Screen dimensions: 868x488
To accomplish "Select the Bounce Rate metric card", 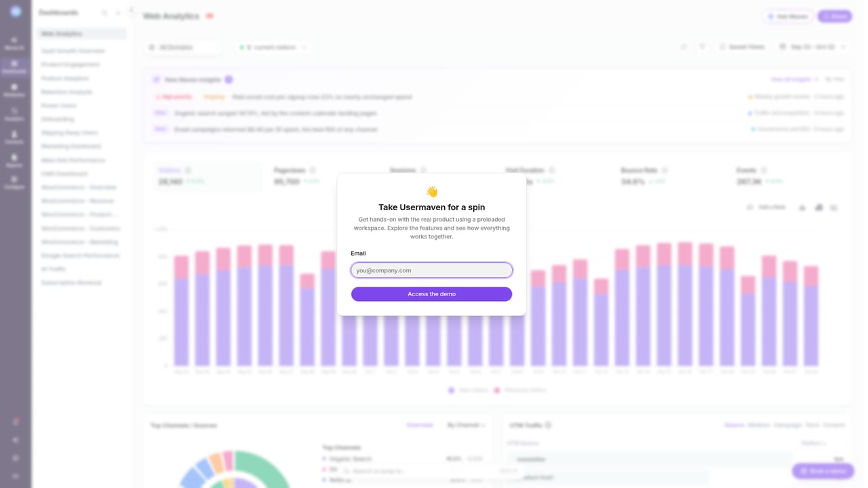I will point(671,176).
